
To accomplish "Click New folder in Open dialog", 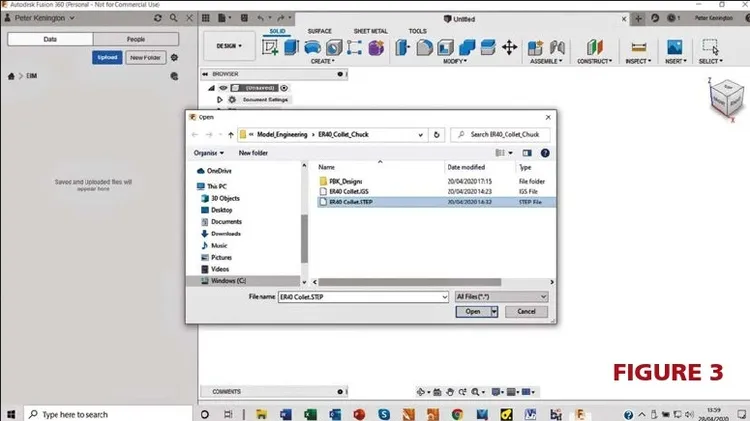I will click(253, 153).
